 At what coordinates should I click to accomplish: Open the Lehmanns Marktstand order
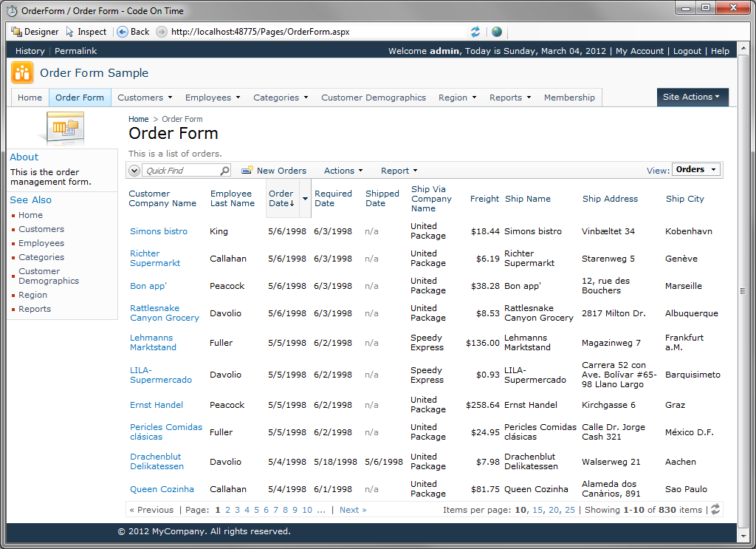153,343
